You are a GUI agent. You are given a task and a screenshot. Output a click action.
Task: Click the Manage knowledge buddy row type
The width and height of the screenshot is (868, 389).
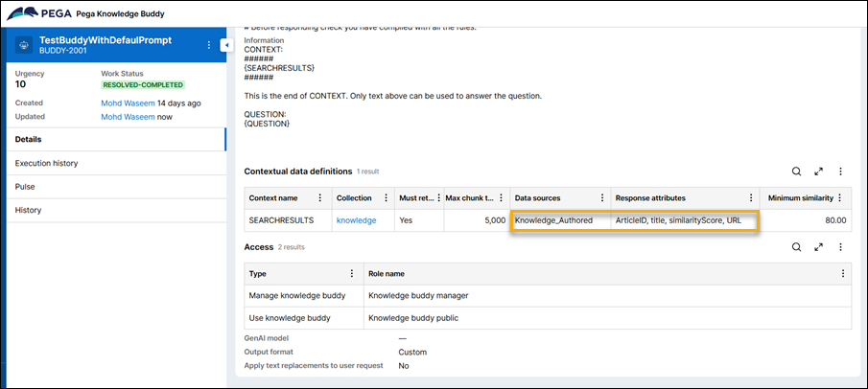[x=297, y=295]
